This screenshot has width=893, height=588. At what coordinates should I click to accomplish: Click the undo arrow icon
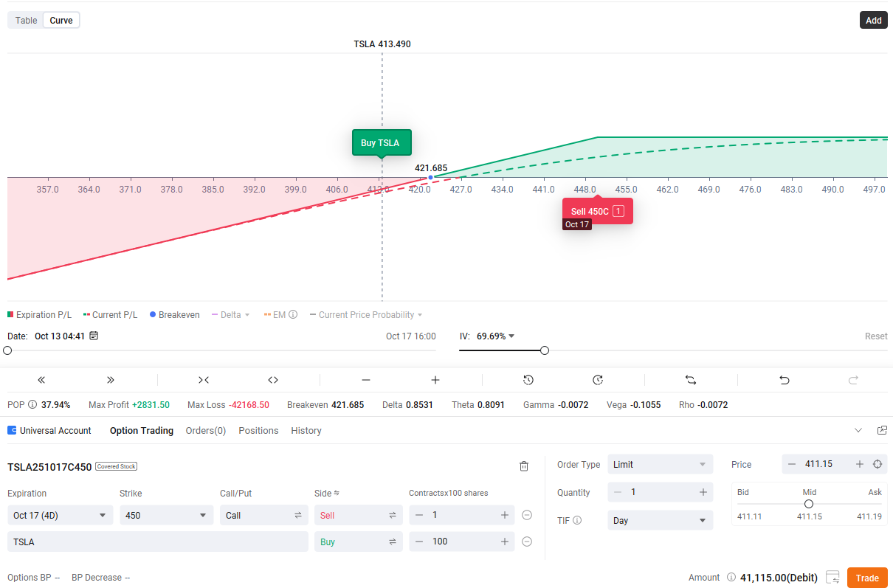[785, 380]
